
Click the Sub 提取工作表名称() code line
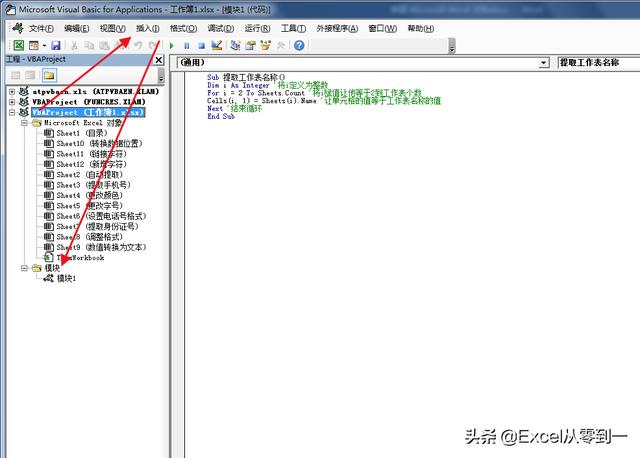(246, 77)
